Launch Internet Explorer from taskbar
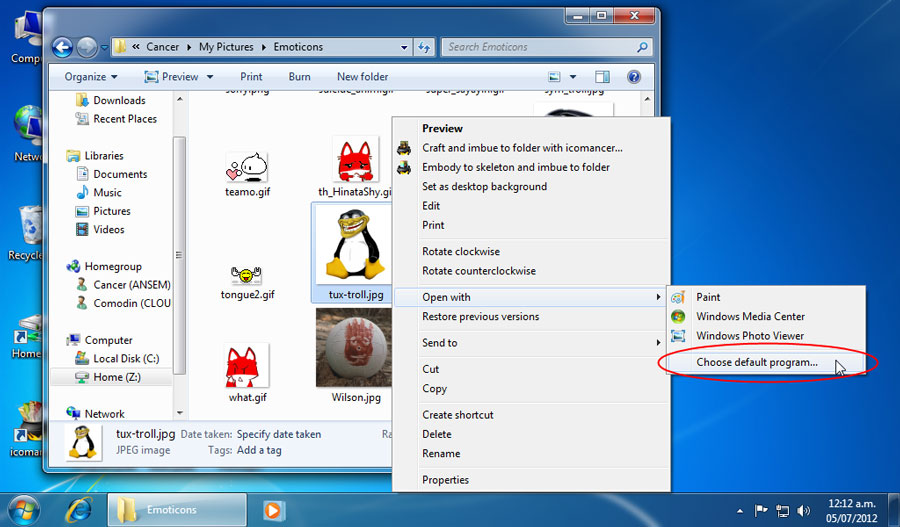This screenshot has width=900, height=527. pos(80,510)
